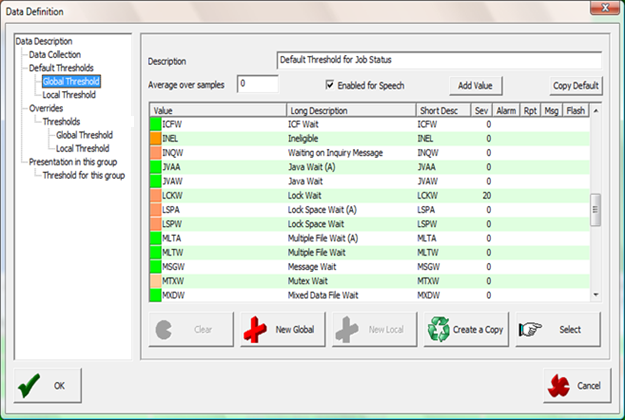Select Global Threshold under Default Thresholds
The height and width of the screenshot is (420, 625).
[x=70, y=81]
